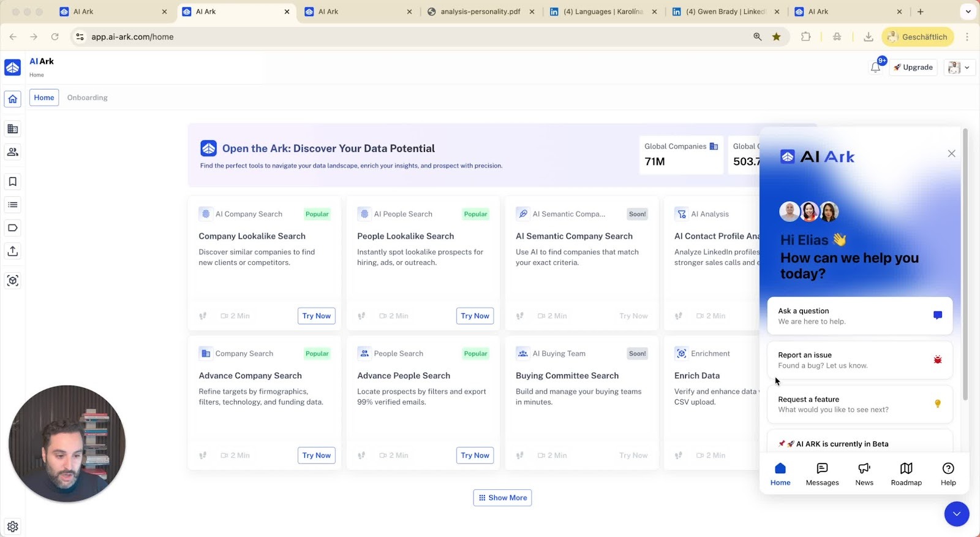980x537 pixels.
Task: Open the browser tab search chevron
Action: [968, 12]
